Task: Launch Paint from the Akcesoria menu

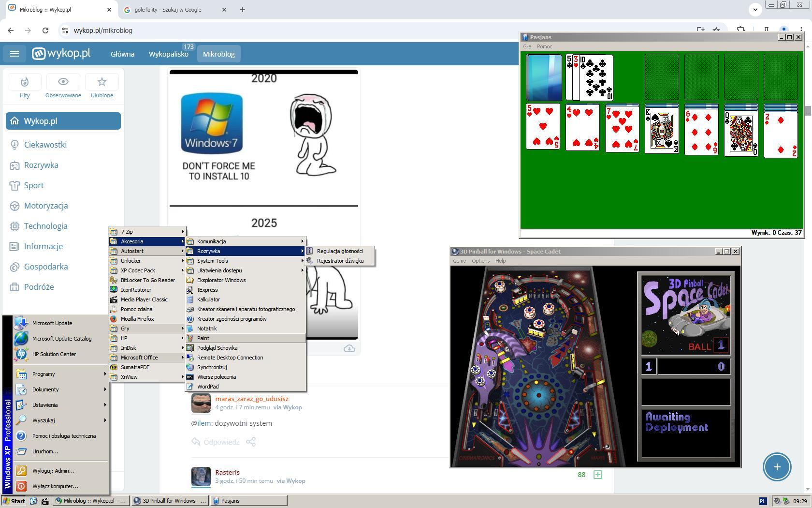Action: click(246, 338)
